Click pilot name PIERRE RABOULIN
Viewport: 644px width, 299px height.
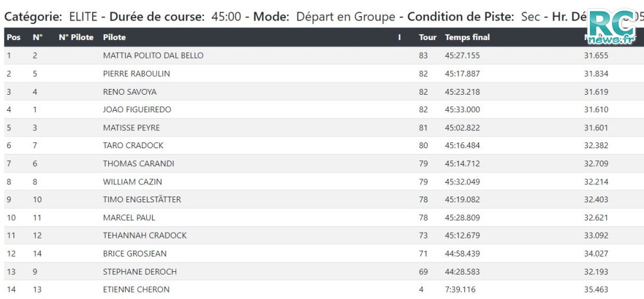coord(137,74)
